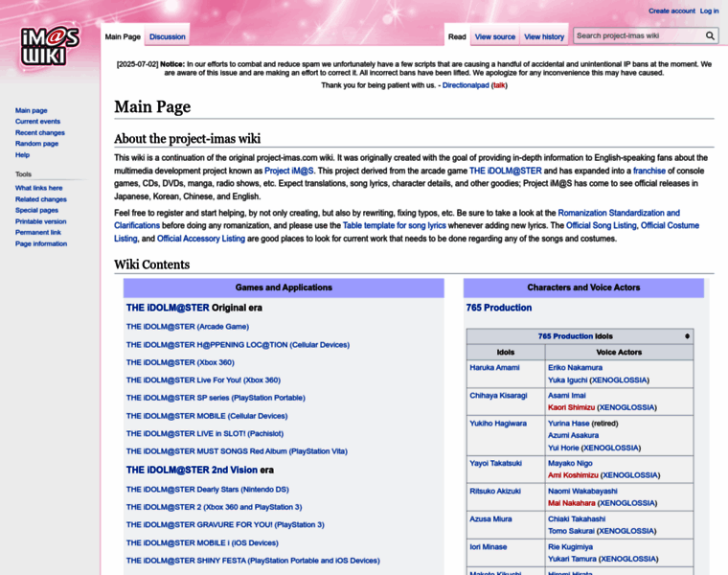Image resolution: width=728 pixels, height=575 pixels.
Task: Click the Games and Applications column header
Action: [x=284, y=287]
